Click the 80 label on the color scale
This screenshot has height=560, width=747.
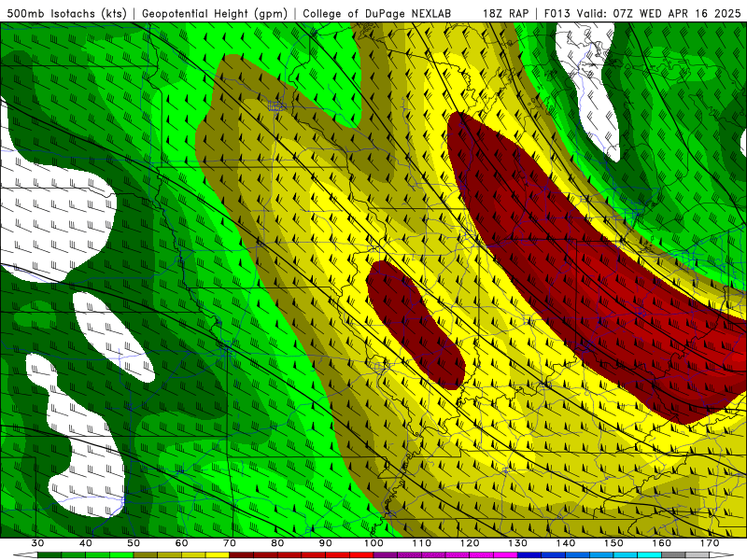coord(277,543)
